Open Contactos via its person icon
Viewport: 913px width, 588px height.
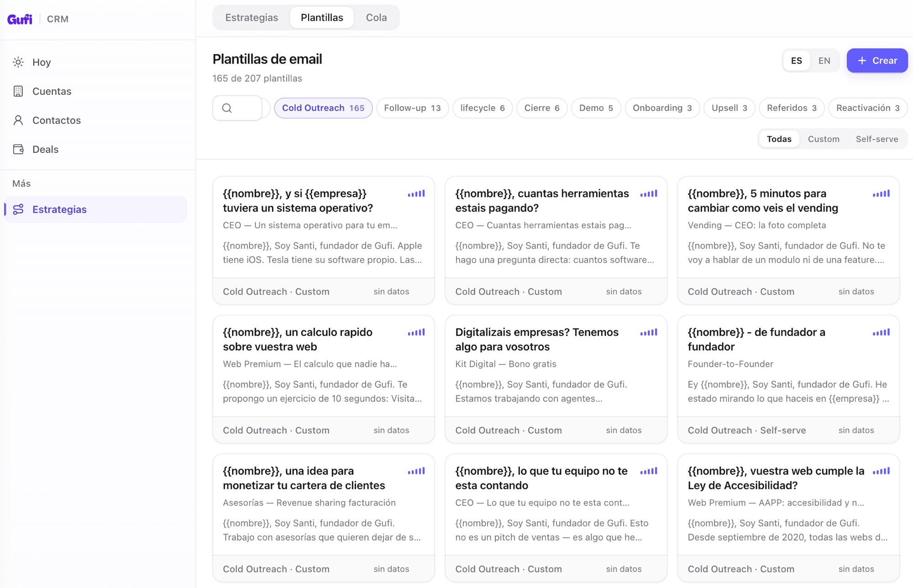[18, 120]
